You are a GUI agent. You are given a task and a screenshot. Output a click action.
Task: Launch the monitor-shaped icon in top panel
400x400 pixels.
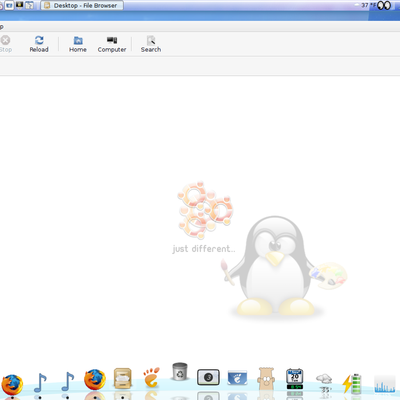pos(19,5)
